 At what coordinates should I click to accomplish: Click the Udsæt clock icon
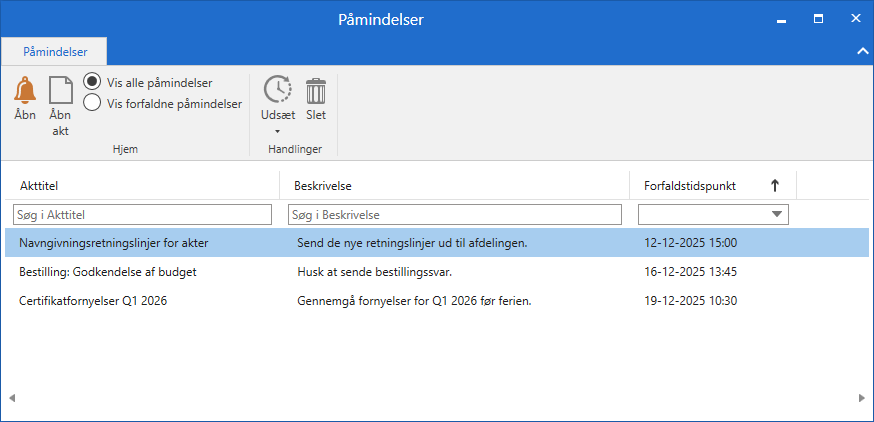(278, 90)
